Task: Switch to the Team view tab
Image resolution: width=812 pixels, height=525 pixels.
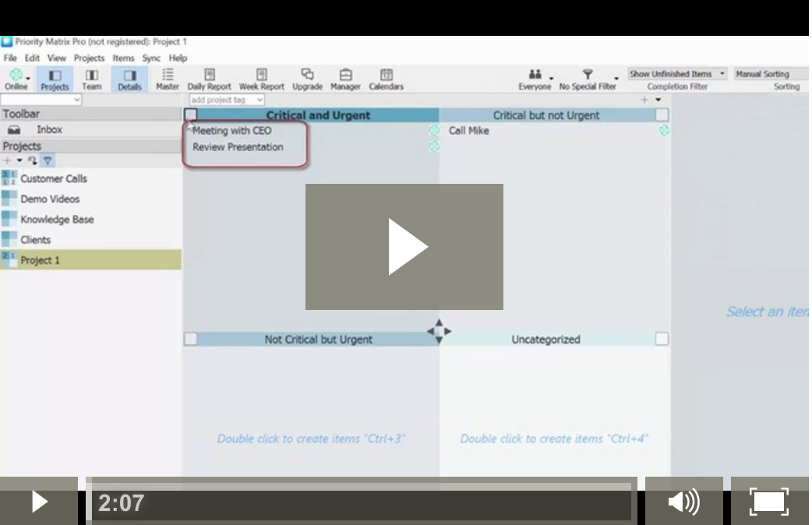Action: click(92, 78)
